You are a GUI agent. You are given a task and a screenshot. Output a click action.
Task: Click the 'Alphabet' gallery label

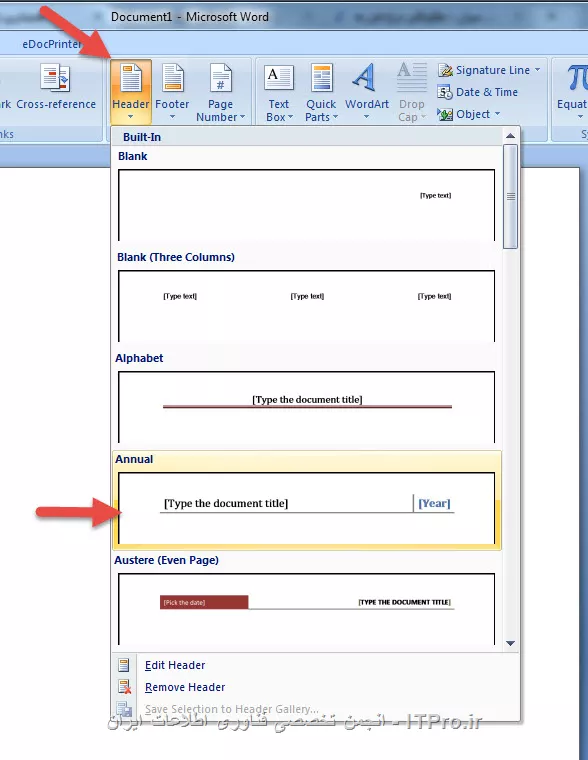(139, 358)
